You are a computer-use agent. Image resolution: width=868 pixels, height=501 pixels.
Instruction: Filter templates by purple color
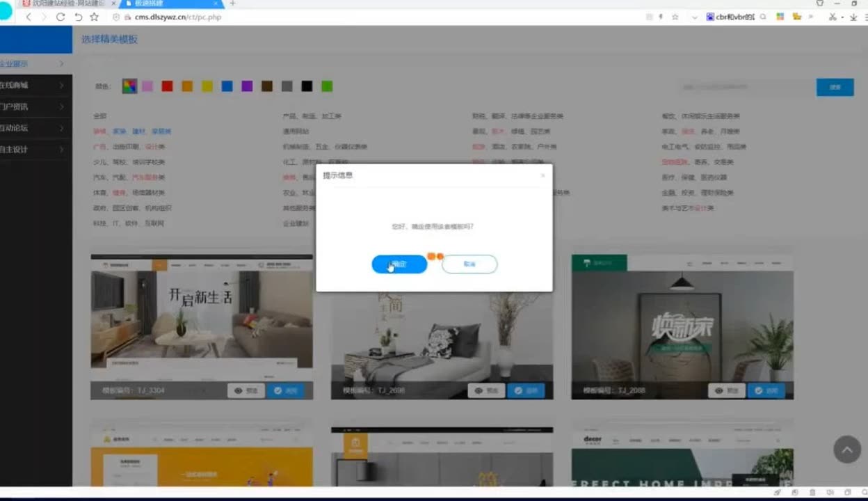point(247,86)
